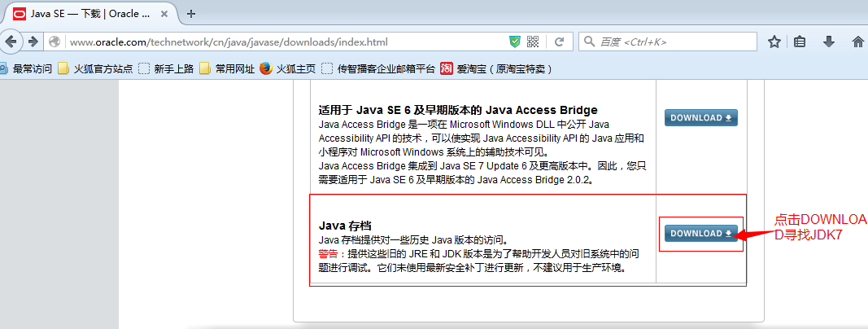This screenshot has height=329, width=868.
Task: Click the Oracle favicon on the tab
Action: [x=20, y=14]
